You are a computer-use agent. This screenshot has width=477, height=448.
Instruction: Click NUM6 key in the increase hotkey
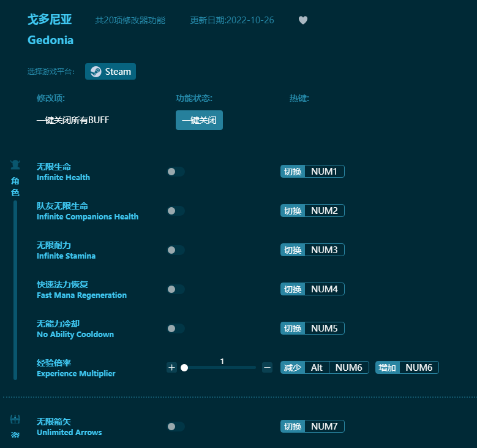pyautogui.click(x=419, y=368)
